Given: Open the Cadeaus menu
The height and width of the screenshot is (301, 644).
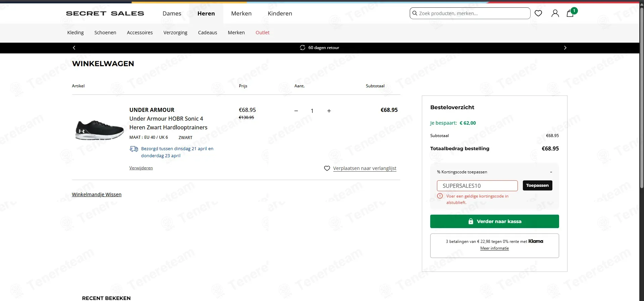Looking at the screenshot, I should click(207, 33).
